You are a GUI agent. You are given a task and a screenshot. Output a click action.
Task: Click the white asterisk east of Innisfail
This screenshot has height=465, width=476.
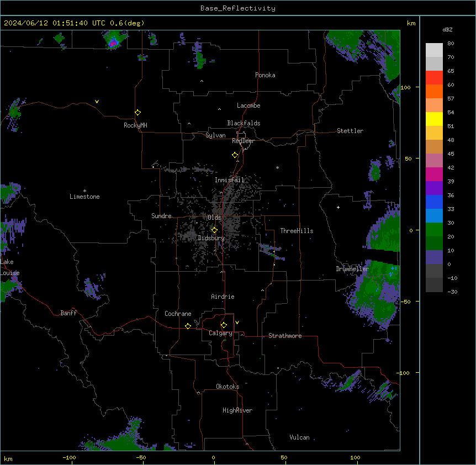point(277,167)
